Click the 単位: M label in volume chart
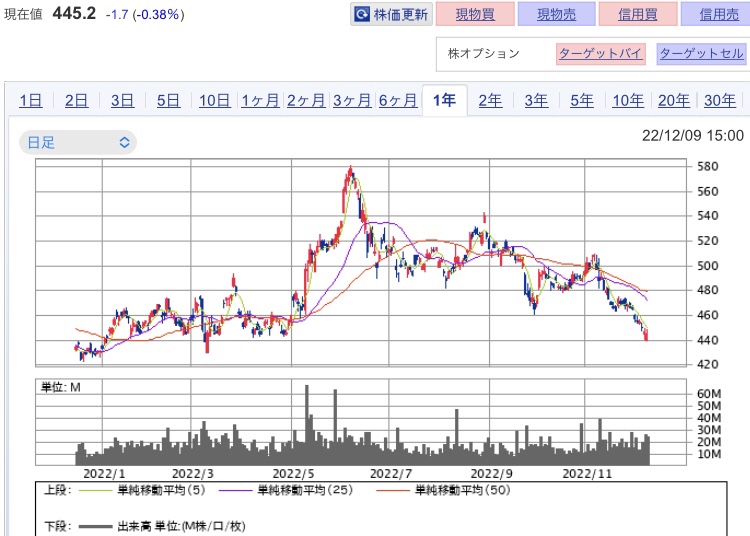The width and height of the screenshot is (750, 536). point(61,387)
